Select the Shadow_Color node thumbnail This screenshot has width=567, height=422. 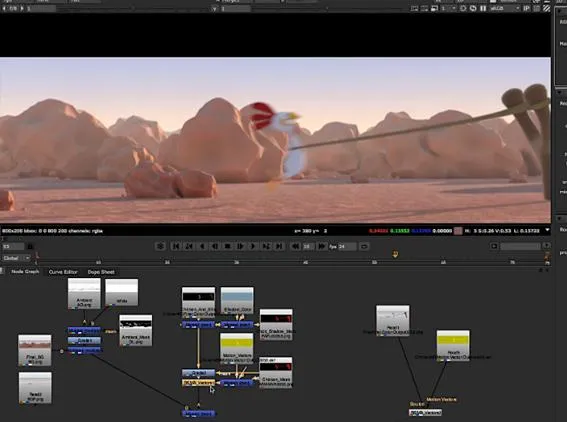point(237,300)
